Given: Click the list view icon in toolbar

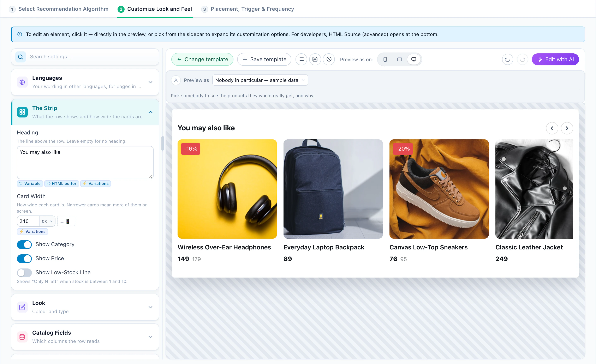Looking at the screenshot, I should point(301,59).
